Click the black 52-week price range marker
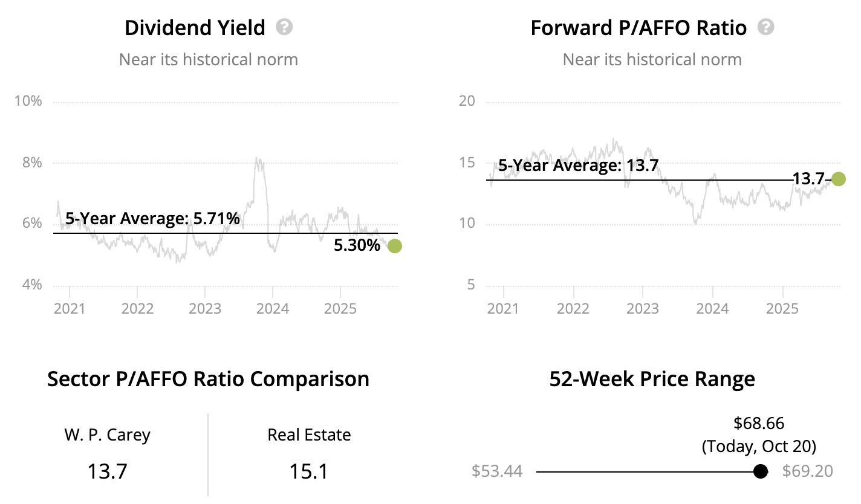Image resolution: width=861 pixels, height=504 pixels. (x=761, y=471)
